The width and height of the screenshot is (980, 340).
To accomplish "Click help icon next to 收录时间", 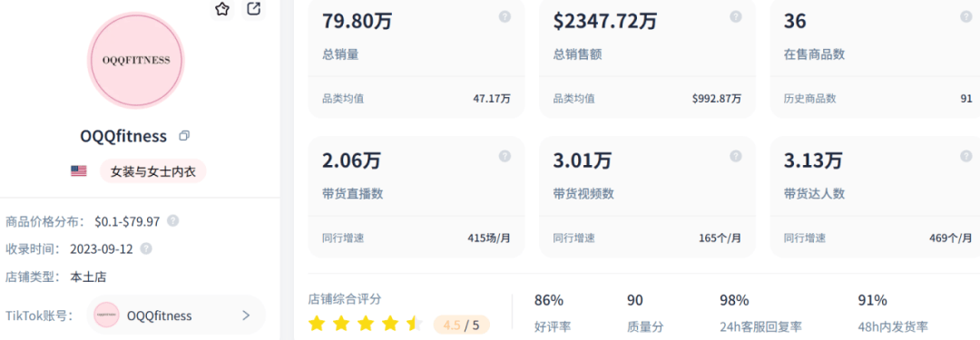I will point(146,248).
